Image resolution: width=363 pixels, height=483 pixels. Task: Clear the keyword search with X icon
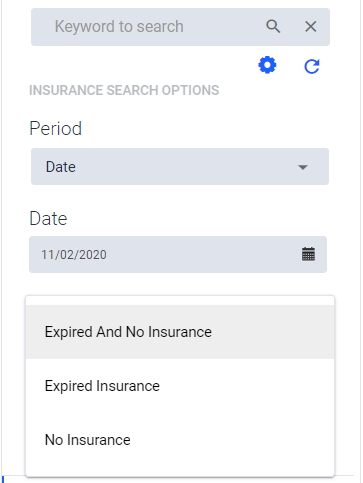[x=310, y=26]
